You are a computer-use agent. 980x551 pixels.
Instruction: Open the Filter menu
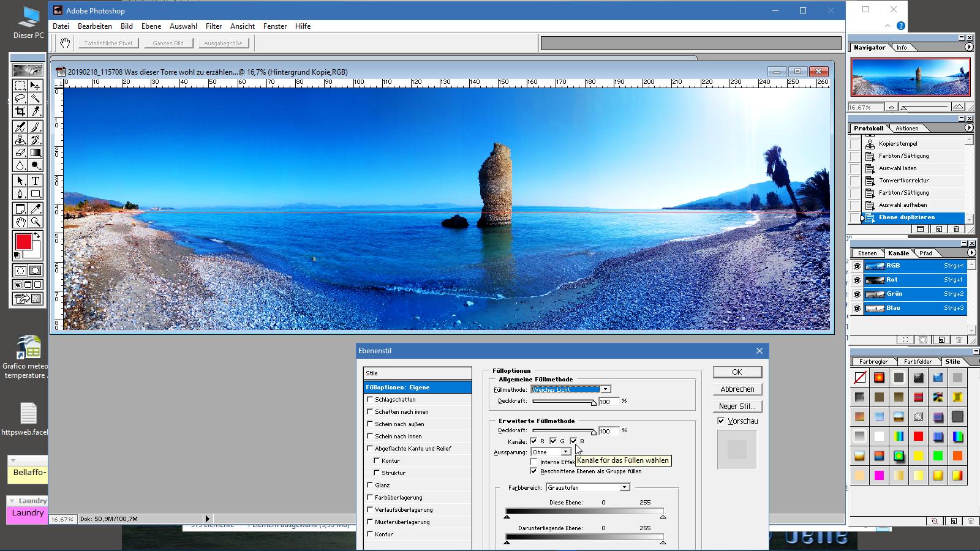[214, 26]
